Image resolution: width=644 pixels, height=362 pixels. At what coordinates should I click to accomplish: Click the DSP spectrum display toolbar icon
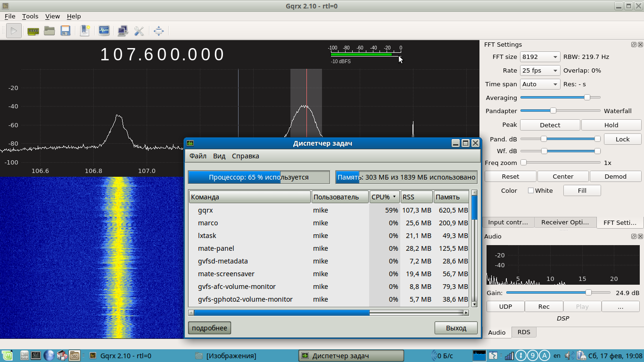[104, 31]
